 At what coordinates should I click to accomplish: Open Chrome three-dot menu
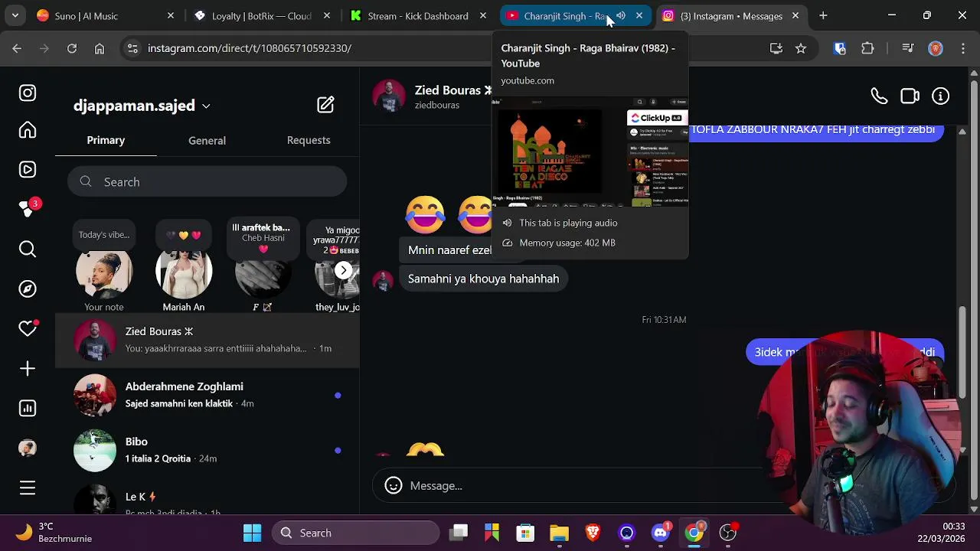pos(962,48)
